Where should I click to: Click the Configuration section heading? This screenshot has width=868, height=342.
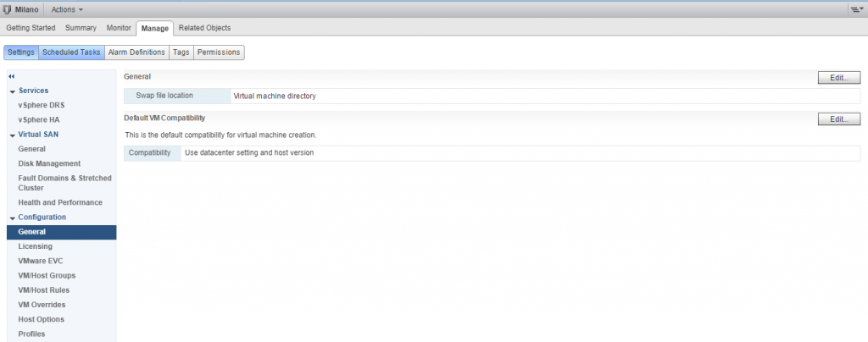click(42, 217)
